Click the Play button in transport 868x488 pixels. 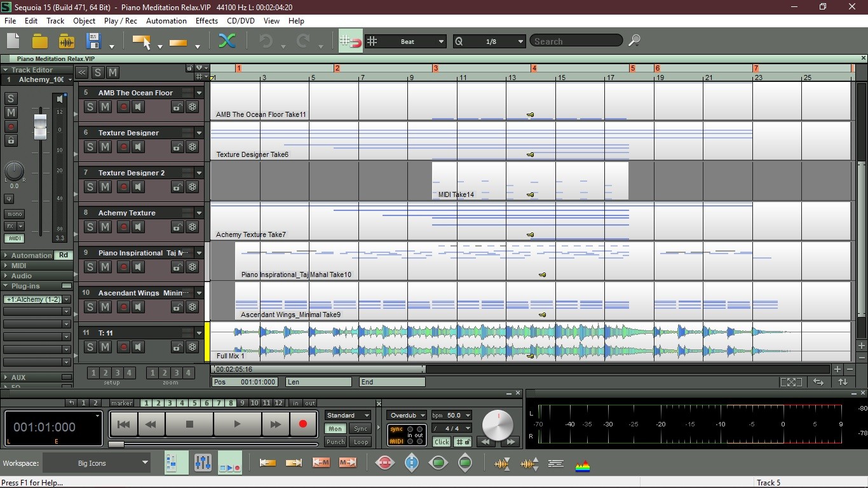click(237, 424)
